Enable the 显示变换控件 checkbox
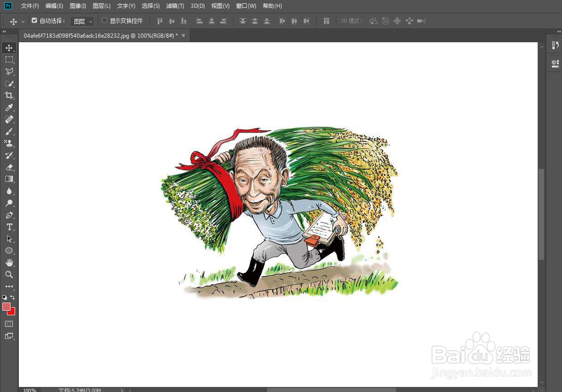The image size is (562, 392). [104, 21]
